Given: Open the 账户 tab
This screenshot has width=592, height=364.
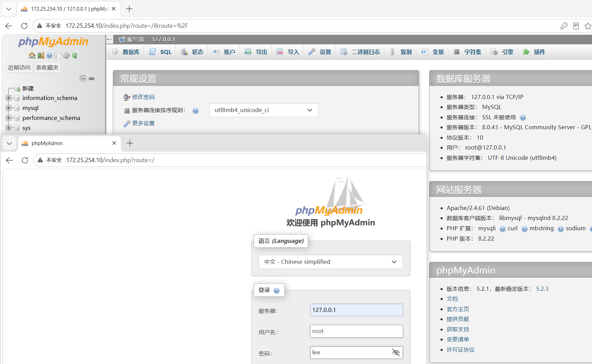Looking at the screenshot, I should tap(224, 52).
